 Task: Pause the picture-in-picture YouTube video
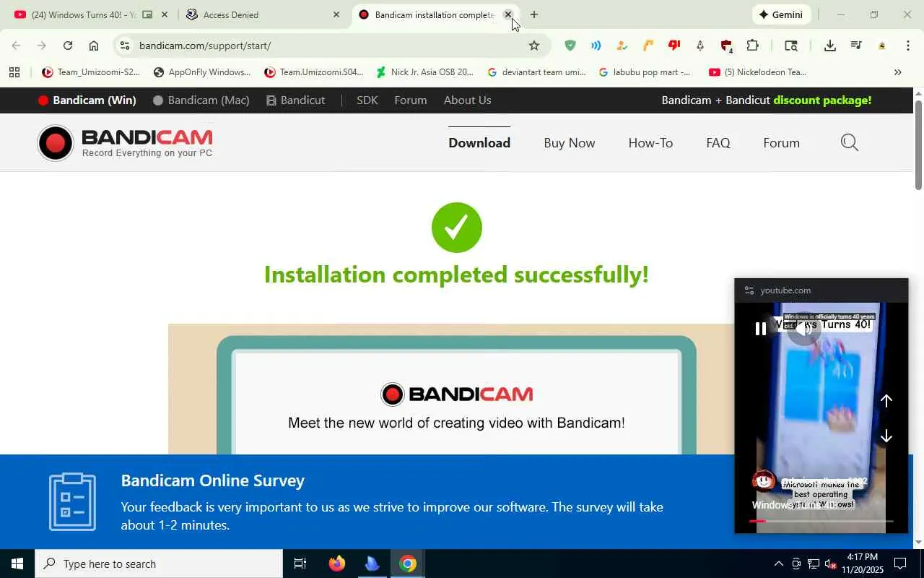(x=760, y=329)
